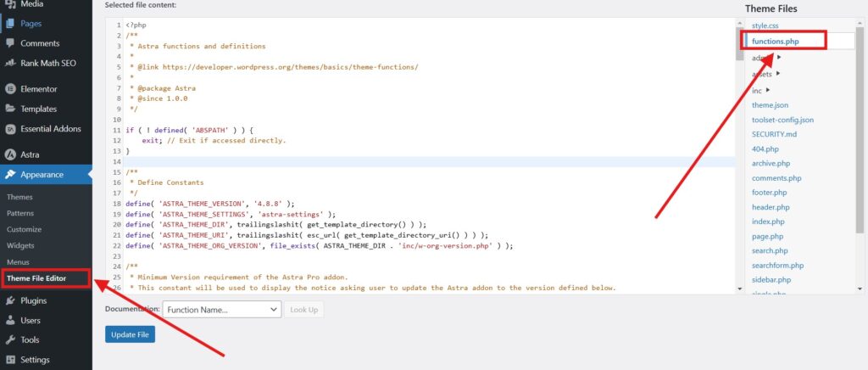Screen dimensions: 868x370
Task: Click the Update File button
Action: (x=130, y=334)
